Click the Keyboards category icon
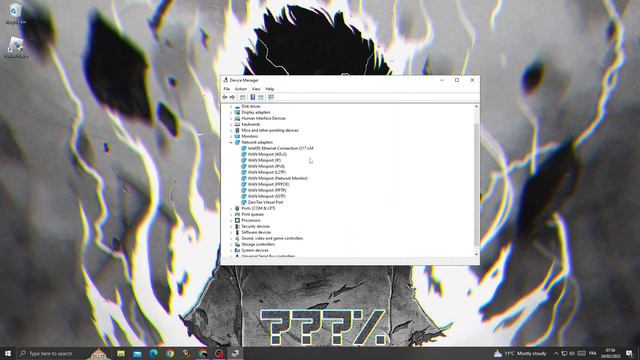Image resolution: width=640 pixels, height=360 pixels. 237,124
